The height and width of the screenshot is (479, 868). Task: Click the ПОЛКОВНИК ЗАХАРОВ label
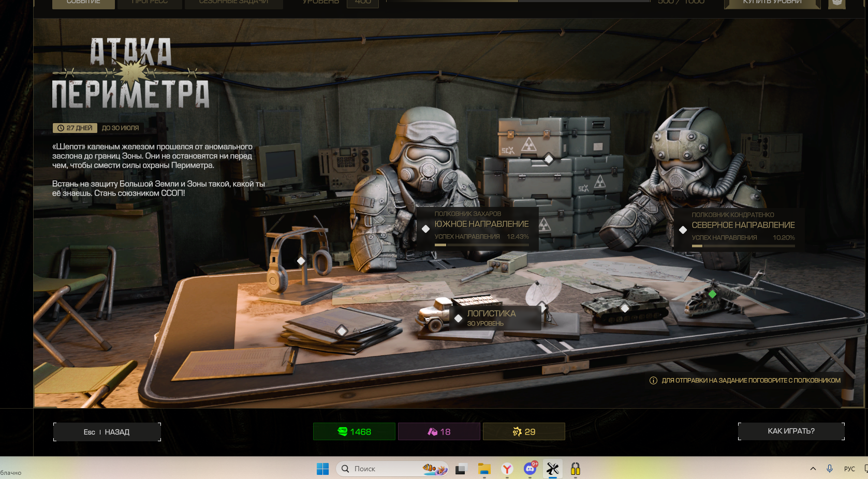[x=468, y=214]
